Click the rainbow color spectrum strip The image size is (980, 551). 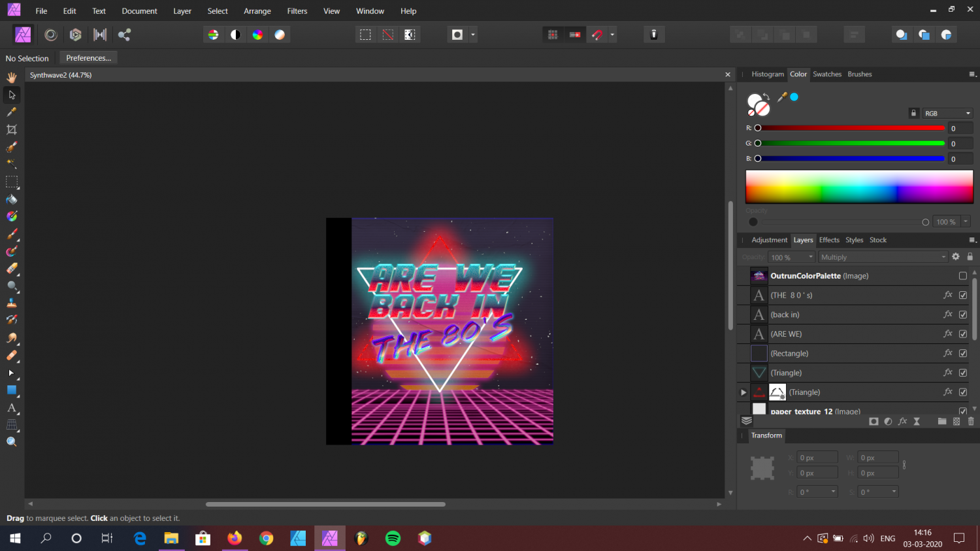click(x=858, y=186)
